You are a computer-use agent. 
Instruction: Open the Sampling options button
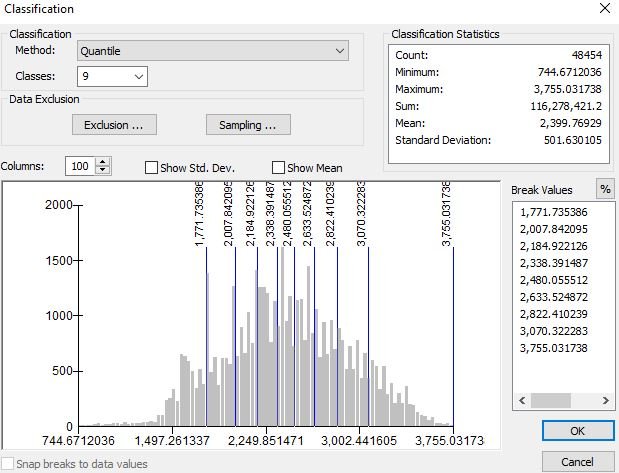coord(248,125)
